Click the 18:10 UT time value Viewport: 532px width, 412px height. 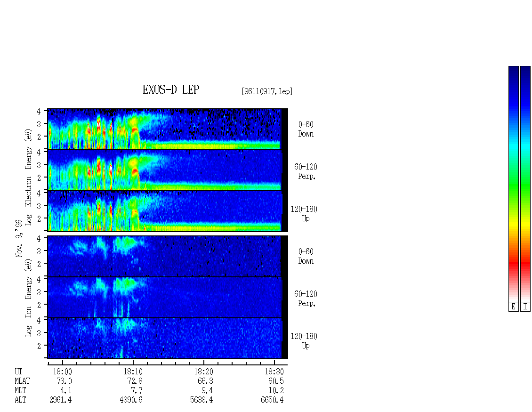pos(133,372)
